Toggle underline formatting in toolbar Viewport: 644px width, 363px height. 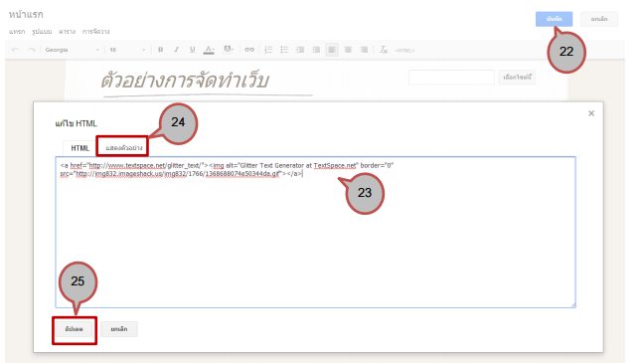coord(192,50)
